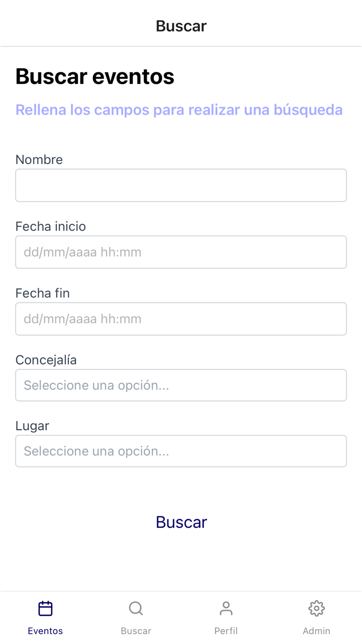This screenshot has width=362, height=644.
Task: Expand the Concejalía dropdown
Action: click(x=181, y=385)
